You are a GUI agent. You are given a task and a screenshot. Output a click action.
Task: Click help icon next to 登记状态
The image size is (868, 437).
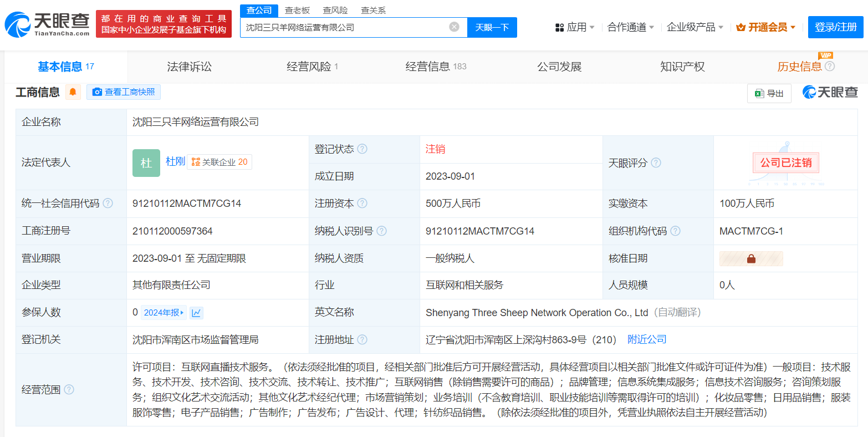pos(362,149)
